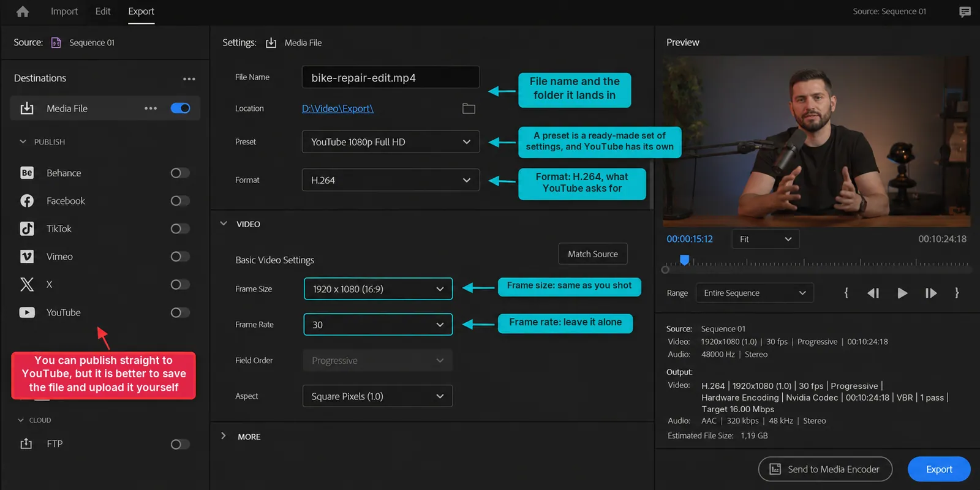This screenshot has width=980, height=490.
Task: Play the preview
Action: pyautogui.click(x=902, y=293)
